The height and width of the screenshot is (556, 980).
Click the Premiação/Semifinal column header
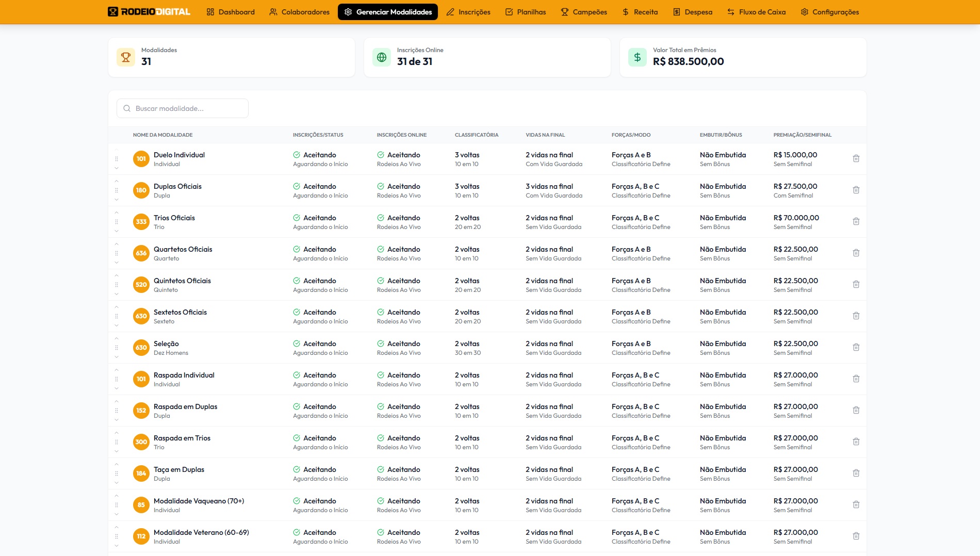[x=803, y=135]
